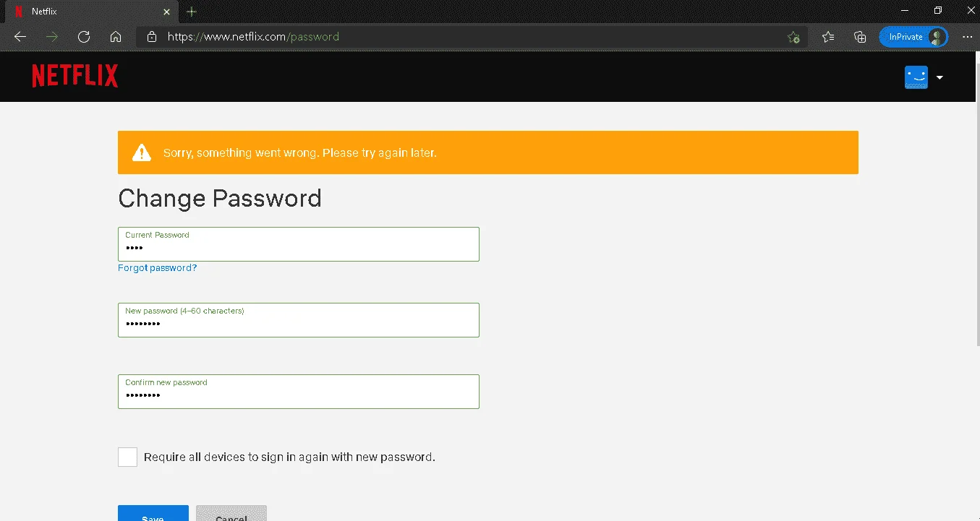Viewport: 980px width, 521px height.
Task: Add this page to favorites star icon
Action: 793,37
